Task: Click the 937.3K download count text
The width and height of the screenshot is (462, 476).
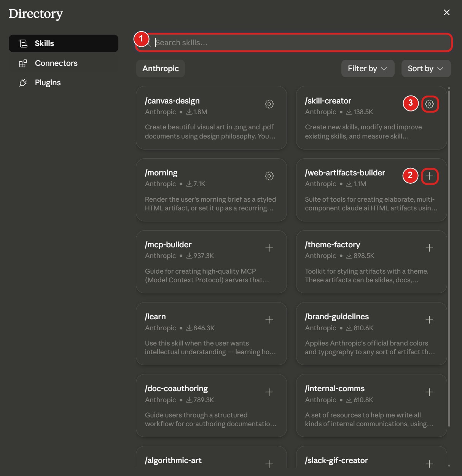Action: pyautogui.click(x=204, y=256)
